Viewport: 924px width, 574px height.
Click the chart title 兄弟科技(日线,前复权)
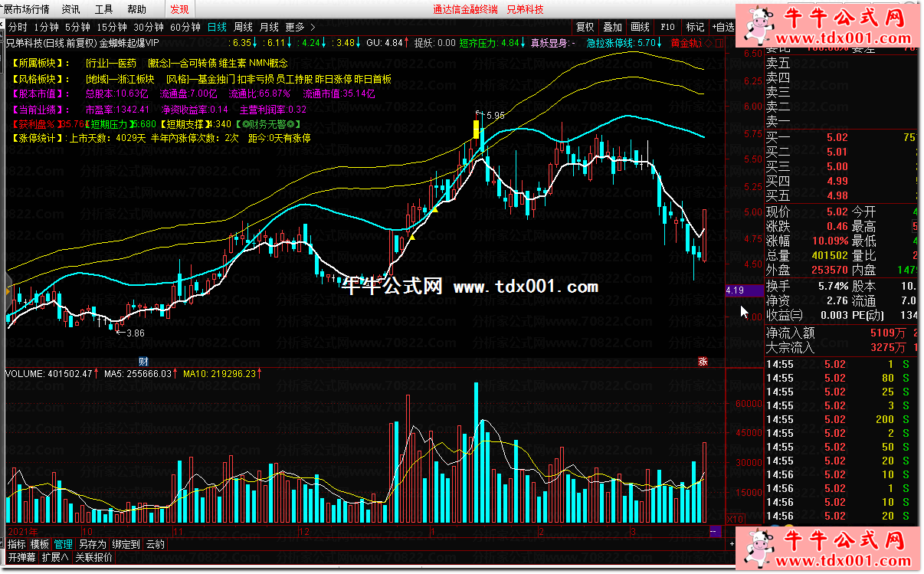click(52, 43)
